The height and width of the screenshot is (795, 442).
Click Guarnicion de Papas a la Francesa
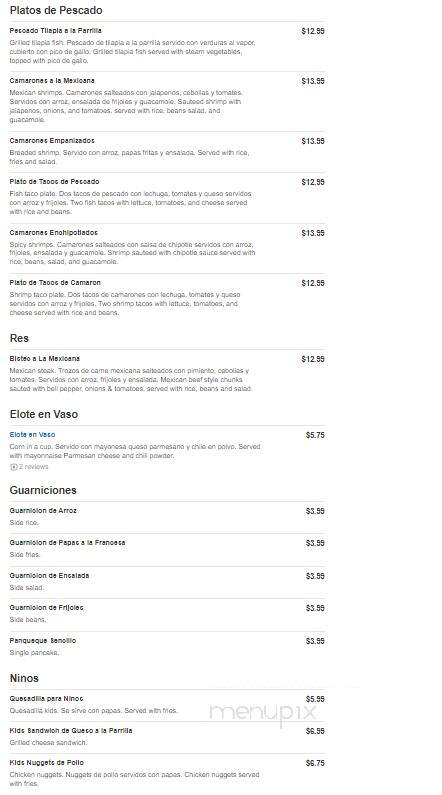pos(67,543)
